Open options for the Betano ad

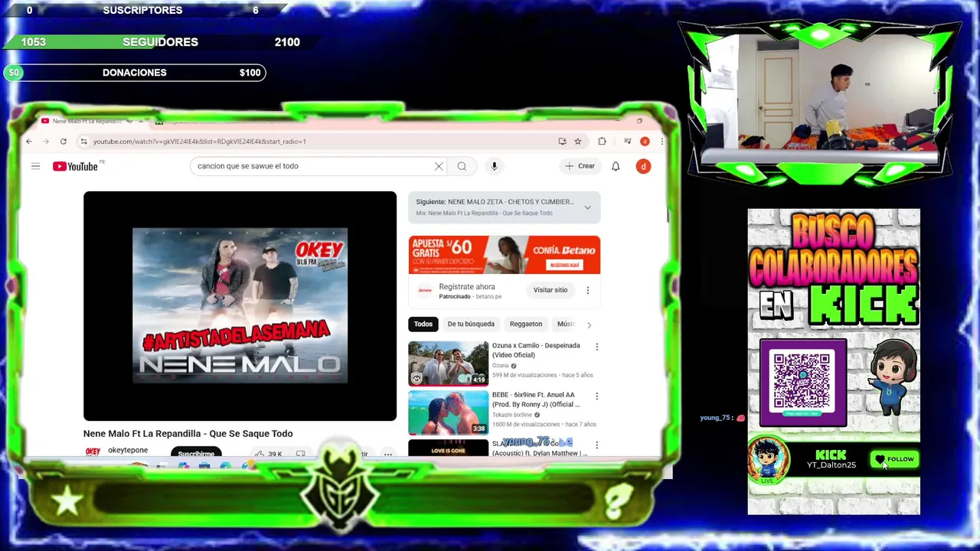(587, 291)
